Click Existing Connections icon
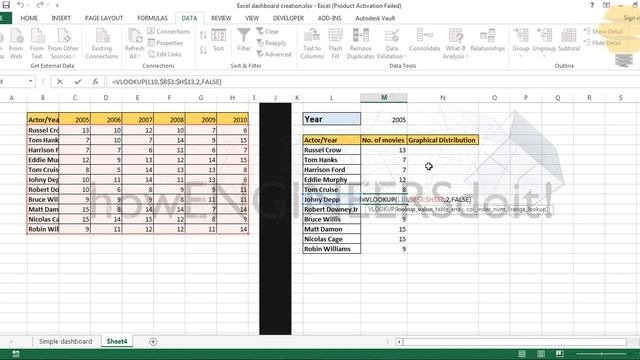 (102, 44)
